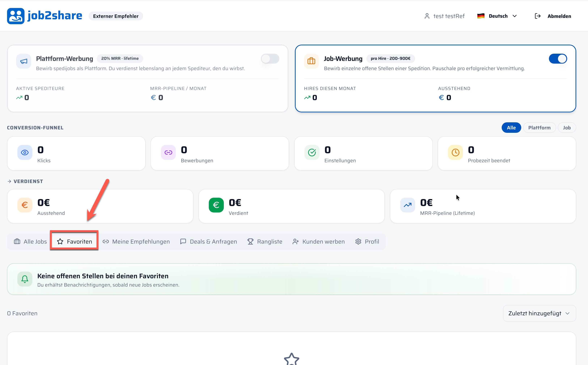Click the gear icon on the Profil tab

[358, 241]
